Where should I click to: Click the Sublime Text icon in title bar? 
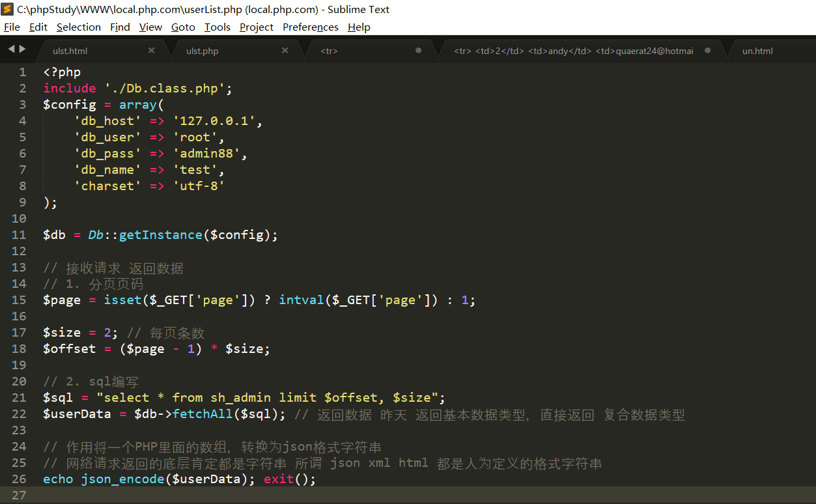click(8, 9)
